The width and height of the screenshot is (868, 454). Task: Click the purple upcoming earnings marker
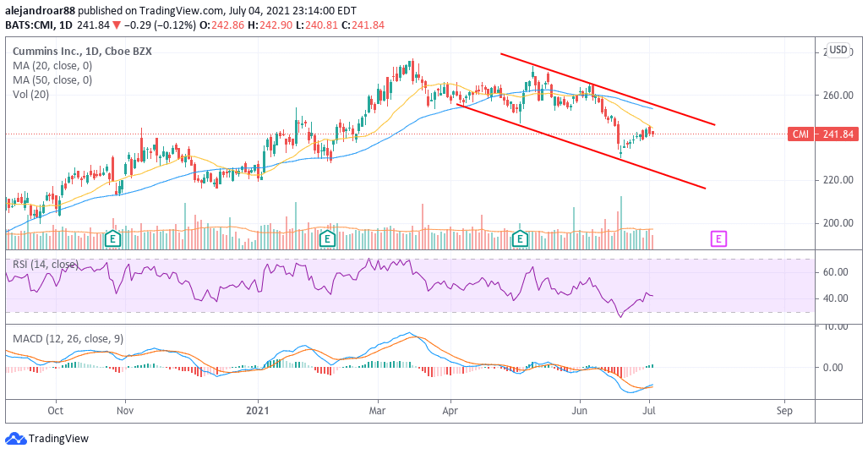pos(718,239)
